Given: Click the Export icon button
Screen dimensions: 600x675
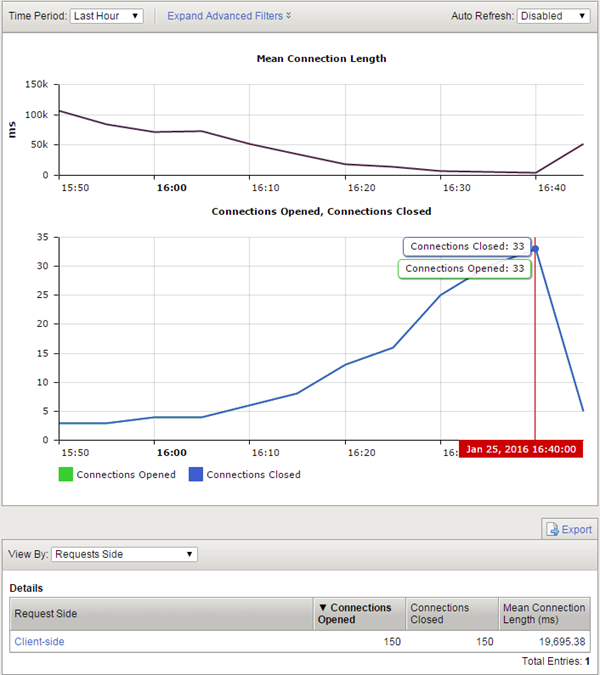Looking at the screenshot, I should pos(568,529).
